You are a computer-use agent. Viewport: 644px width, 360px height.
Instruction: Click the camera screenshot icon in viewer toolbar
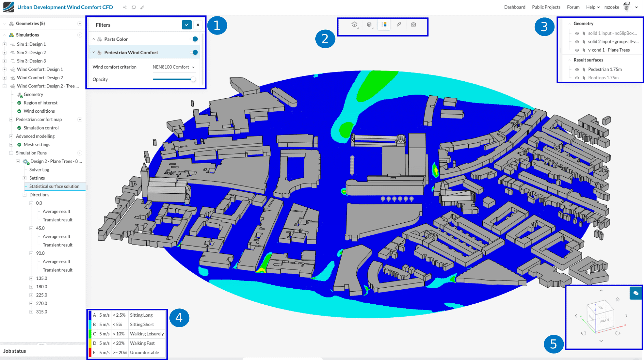pyautogui.click(x=413, y=25)
